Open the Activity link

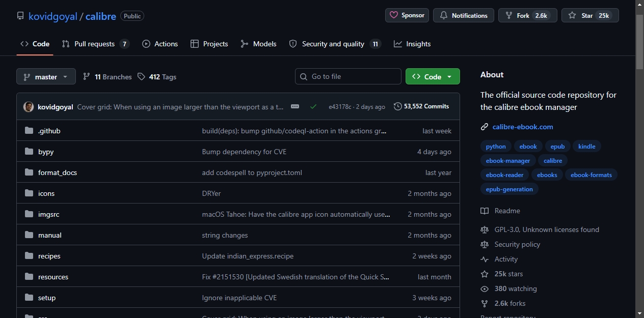tap(499, 259)
